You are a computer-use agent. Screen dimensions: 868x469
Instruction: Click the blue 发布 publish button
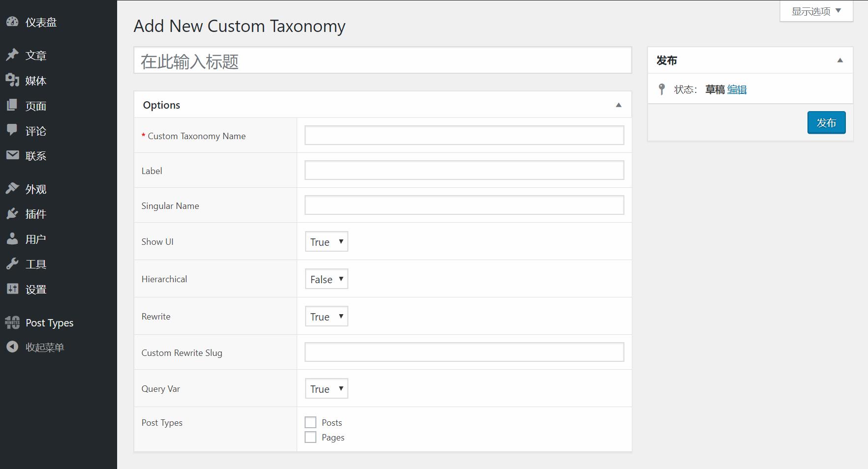coord(826,123)
